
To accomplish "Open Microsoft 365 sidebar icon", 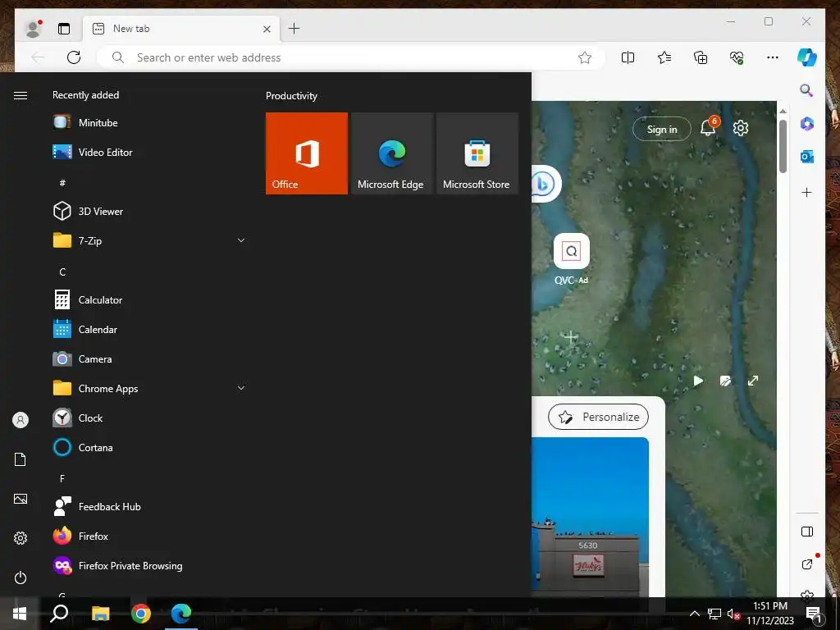I will point(807,125).
